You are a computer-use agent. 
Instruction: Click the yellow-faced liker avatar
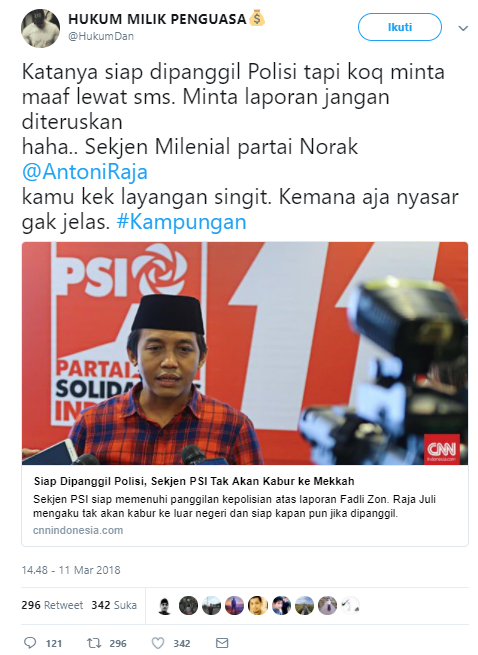(x=258, y=606)
